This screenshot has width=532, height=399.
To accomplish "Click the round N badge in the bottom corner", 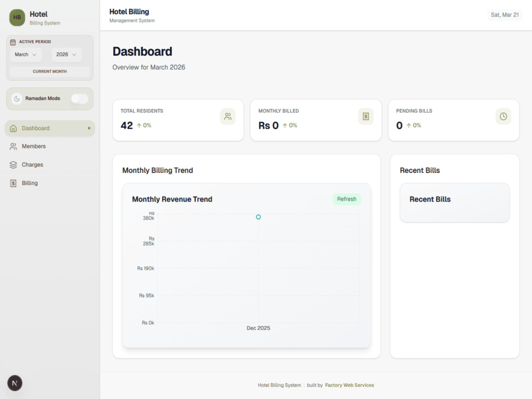I will point(15,383).
